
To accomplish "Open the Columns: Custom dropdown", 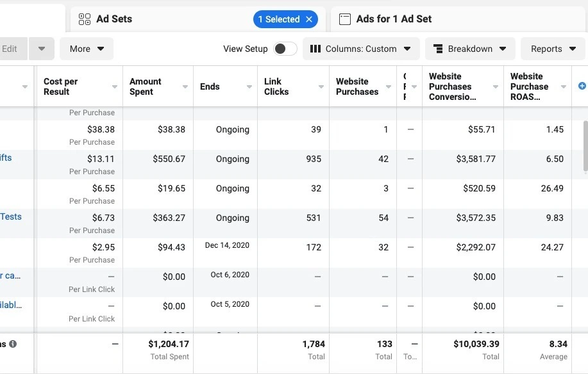I will [x=361, y=49].
